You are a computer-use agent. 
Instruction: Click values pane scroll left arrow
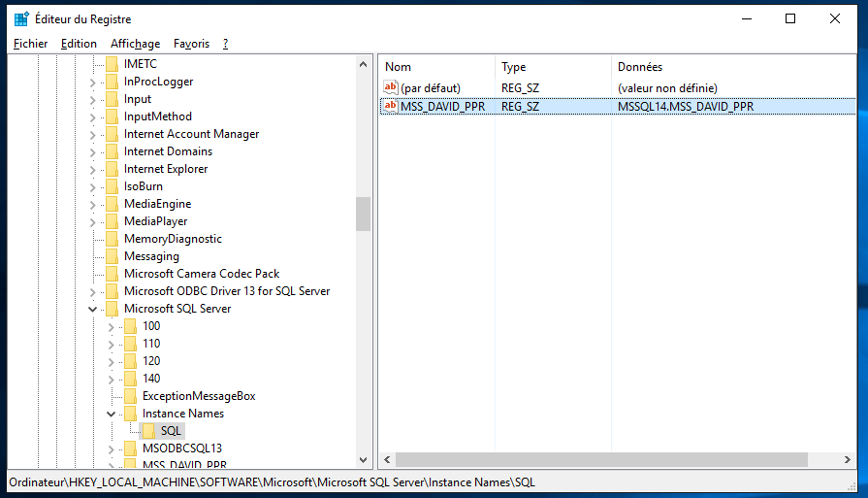click(x=387, y=460)
